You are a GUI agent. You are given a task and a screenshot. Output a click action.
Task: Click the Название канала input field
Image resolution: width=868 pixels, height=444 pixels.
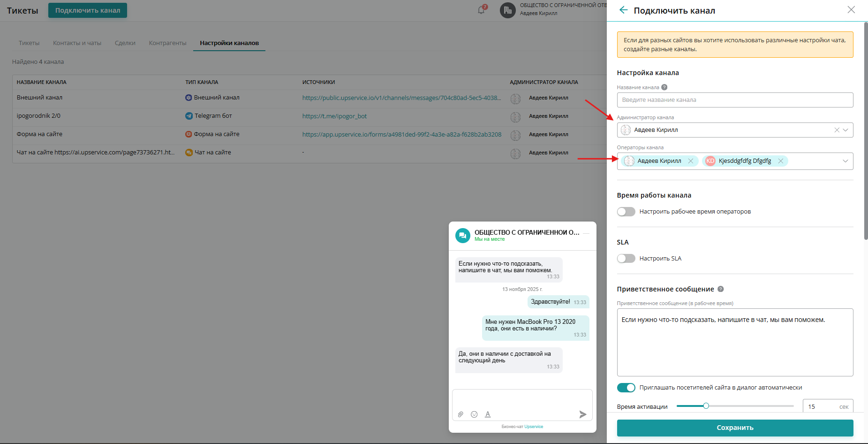[735, 100]
